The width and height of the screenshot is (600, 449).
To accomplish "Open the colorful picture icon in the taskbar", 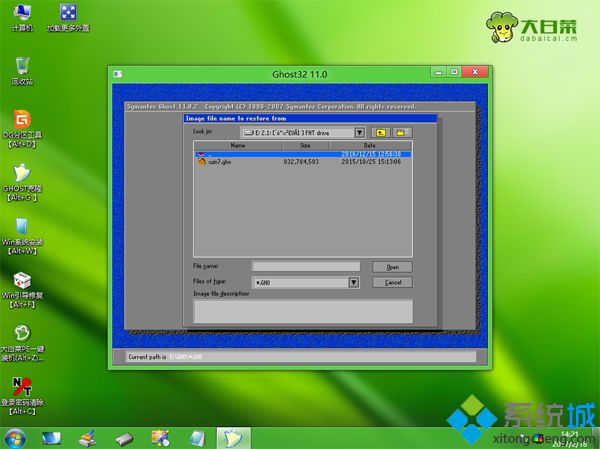I will (x=160, y=438).
